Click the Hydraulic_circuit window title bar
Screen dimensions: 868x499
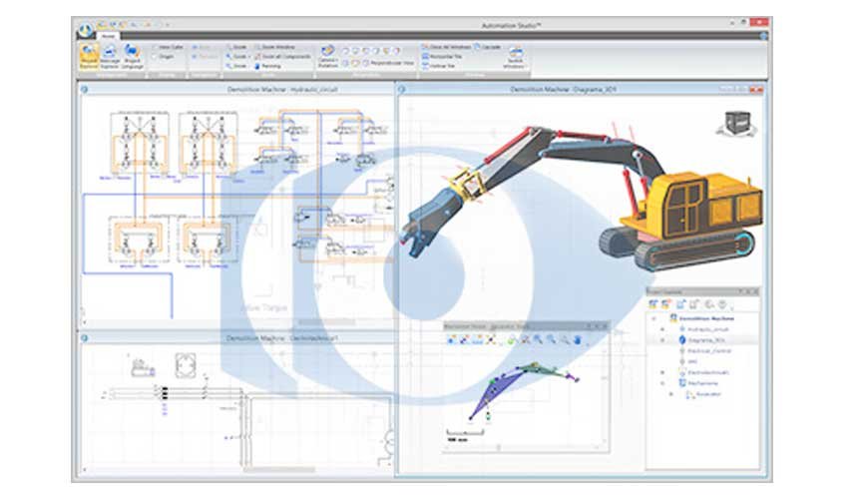[x=238, y=89]
